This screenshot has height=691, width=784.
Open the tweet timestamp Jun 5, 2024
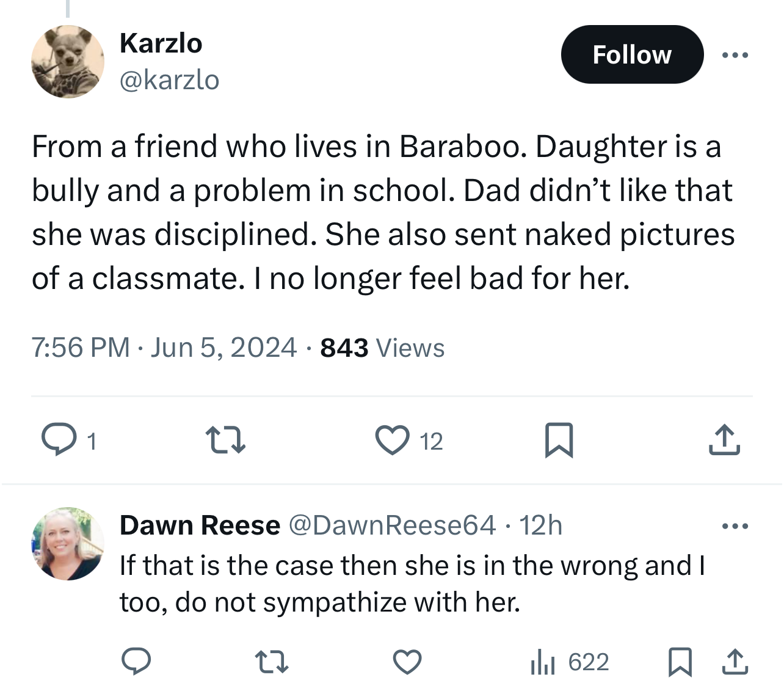[x=223, y=348]
